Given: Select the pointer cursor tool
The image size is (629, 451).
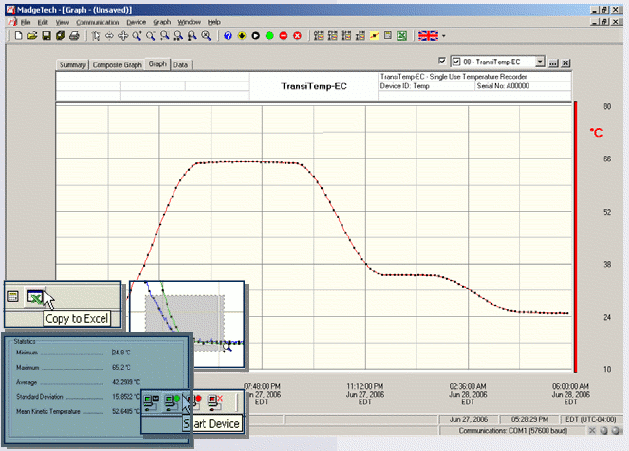Looking at the screenshot, I should pos(95,36).
